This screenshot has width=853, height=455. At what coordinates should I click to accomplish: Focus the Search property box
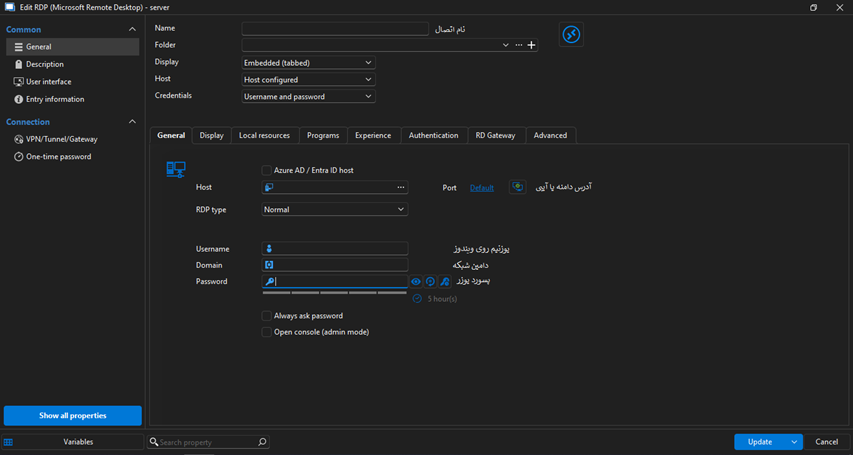(208, 442)
